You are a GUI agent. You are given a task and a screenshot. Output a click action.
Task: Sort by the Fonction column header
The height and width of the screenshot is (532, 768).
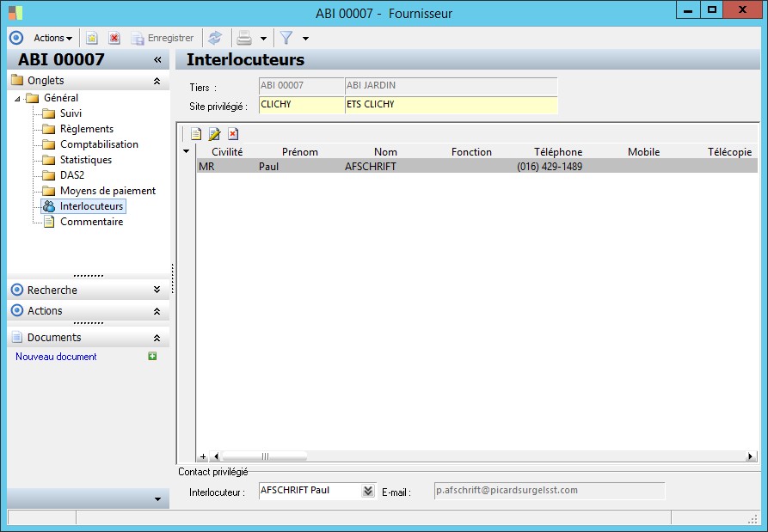click(471, 152)
